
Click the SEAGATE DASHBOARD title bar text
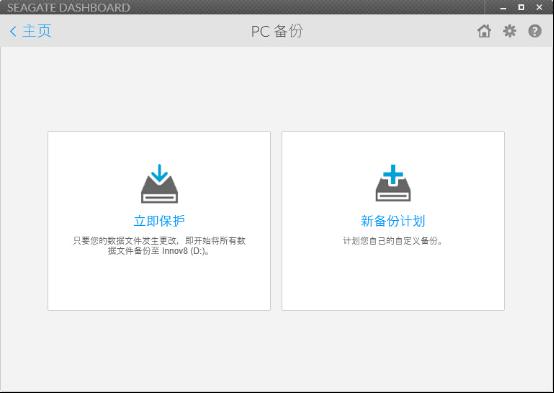point(69,8)
